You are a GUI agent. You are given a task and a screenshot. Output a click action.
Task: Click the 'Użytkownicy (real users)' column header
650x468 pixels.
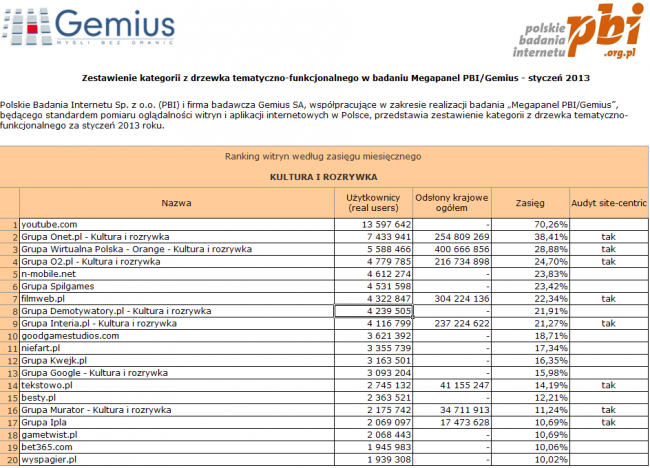(373, 202)
